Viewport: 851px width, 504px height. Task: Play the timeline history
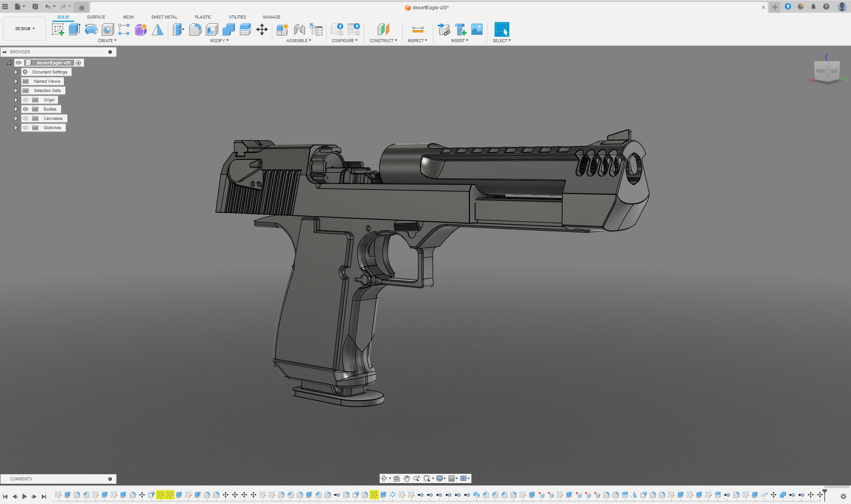pos(24,496)
